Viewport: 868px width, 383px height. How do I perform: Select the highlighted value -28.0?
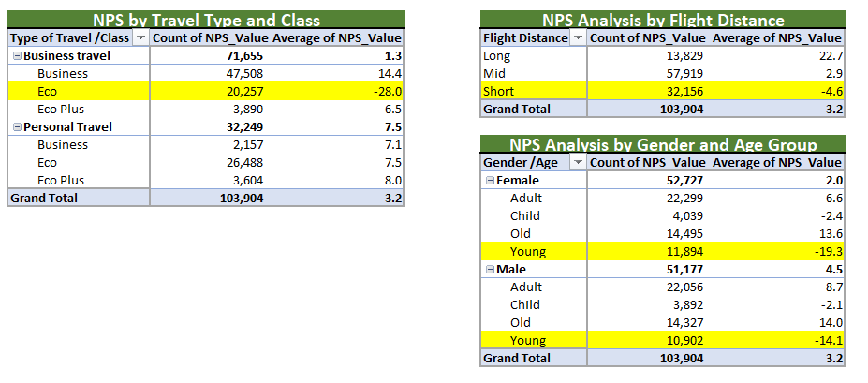(x=387, y=92)
